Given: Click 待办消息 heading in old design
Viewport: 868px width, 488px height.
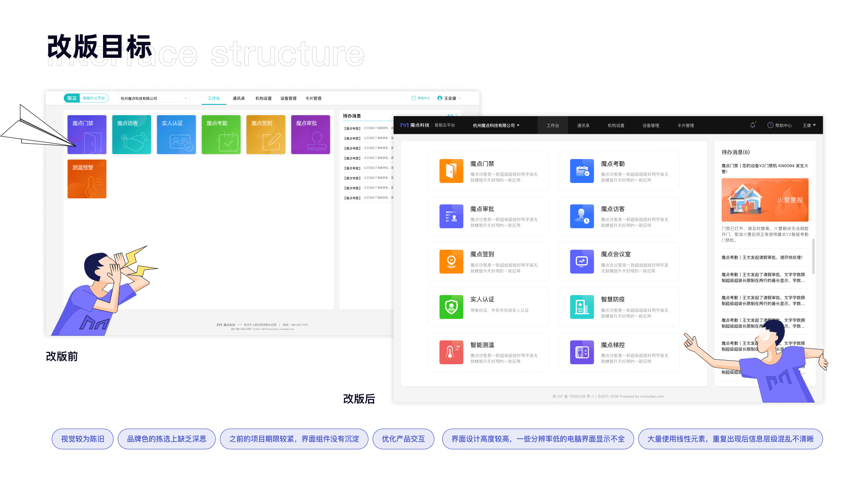Looking at the screenshot, I should coord(352,116).
